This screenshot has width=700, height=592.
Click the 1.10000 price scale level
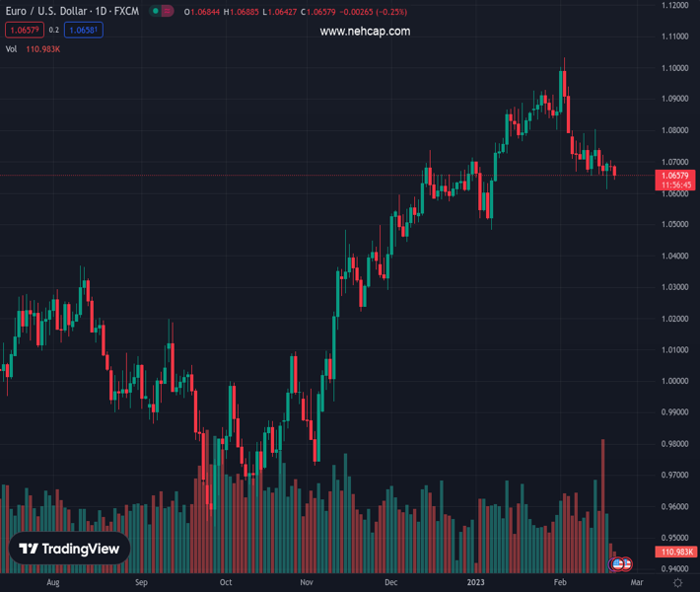click(674, 68)
